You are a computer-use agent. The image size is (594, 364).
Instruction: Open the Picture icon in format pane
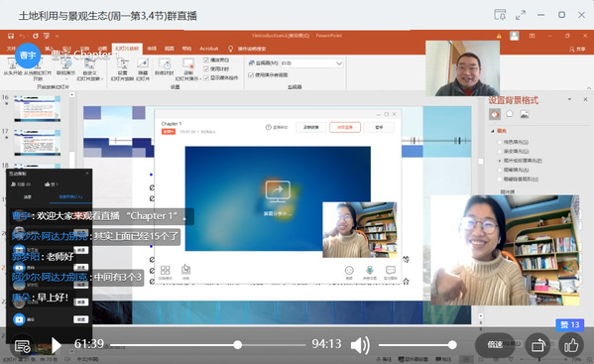pyautogui.click(x=525, y=114)
